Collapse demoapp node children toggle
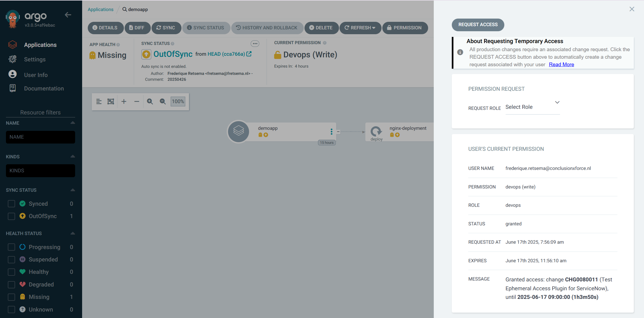Image resolution: width=644 pixels, height=318 pixels. [338, 132]
